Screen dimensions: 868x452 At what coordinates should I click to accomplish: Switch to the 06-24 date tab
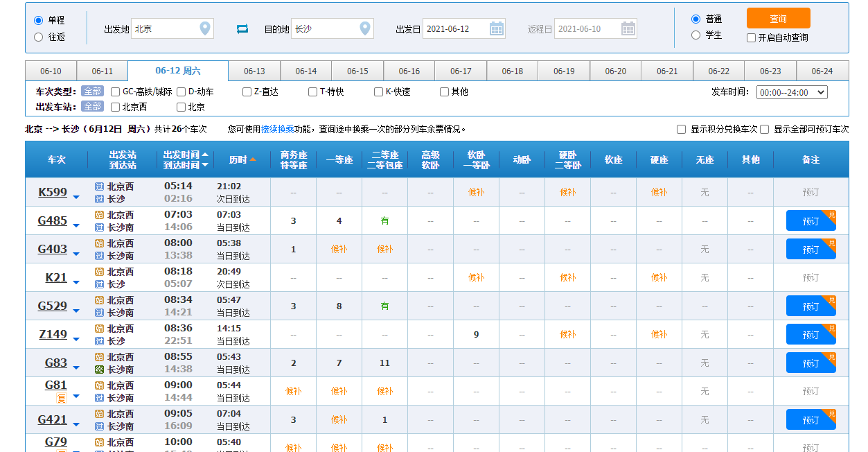822,71
